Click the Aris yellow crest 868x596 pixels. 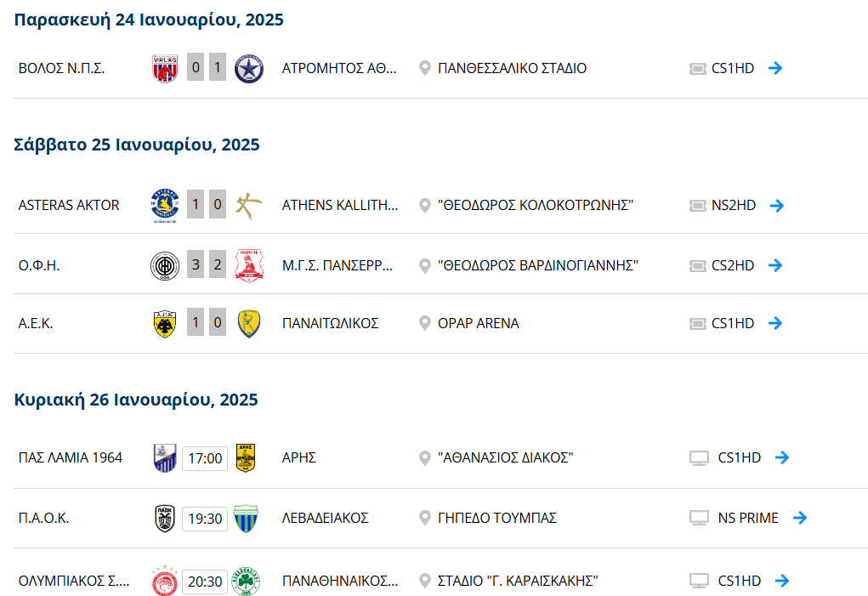pyautogui.click(x=245, y=457)
